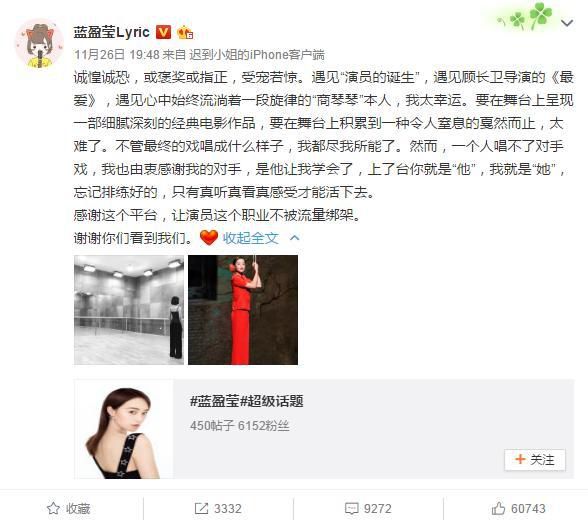This screenshot has height=522, width=588.
Task: Click the membership crown badge icon
Action: (185, 33)
